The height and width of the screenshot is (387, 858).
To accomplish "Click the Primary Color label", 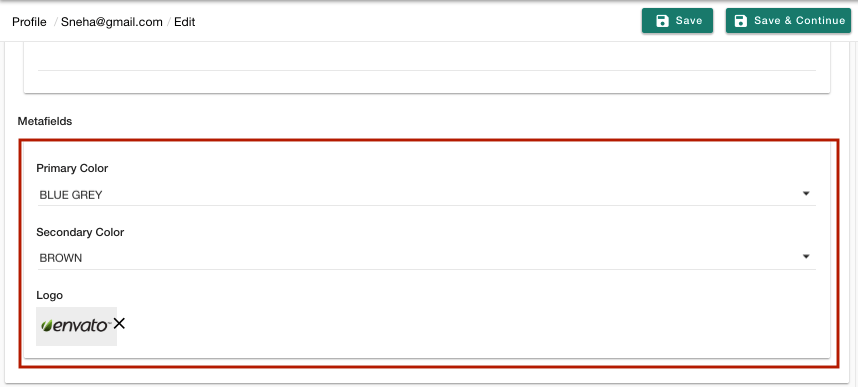I will (x=72, y=168).
